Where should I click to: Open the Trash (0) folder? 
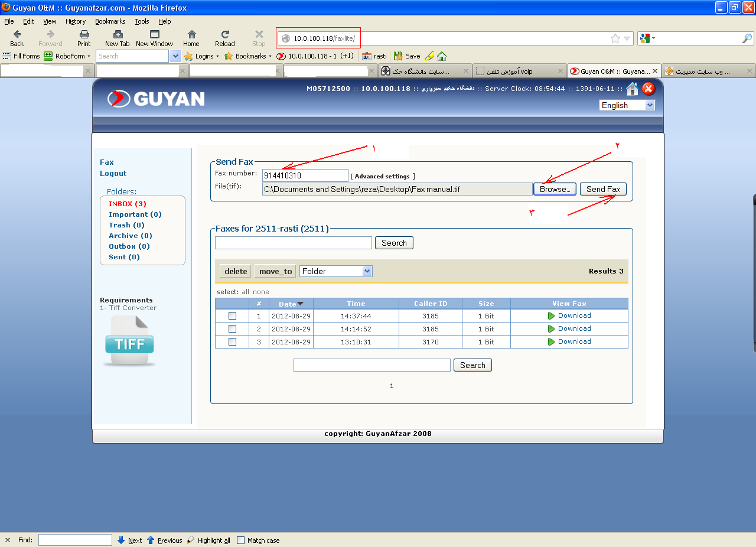point(126,225)
